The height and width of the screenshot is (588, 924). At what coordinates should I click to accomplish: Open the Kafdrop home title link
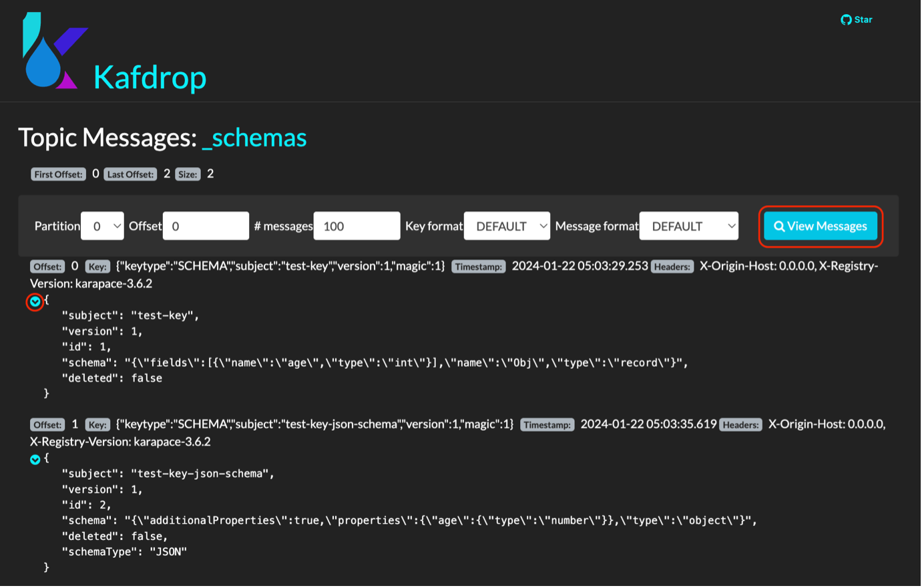pyautogui.click(x=150, y=77)
